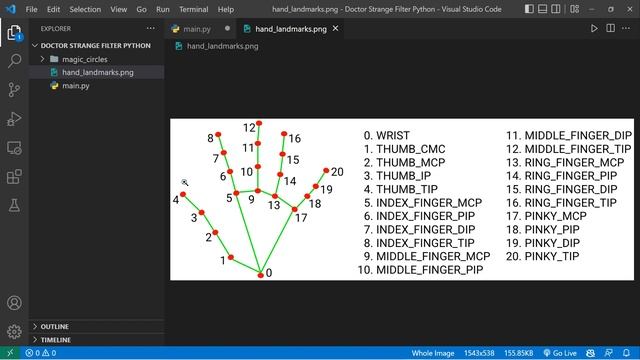Open the Terminal menu

[x=193, y=9]
